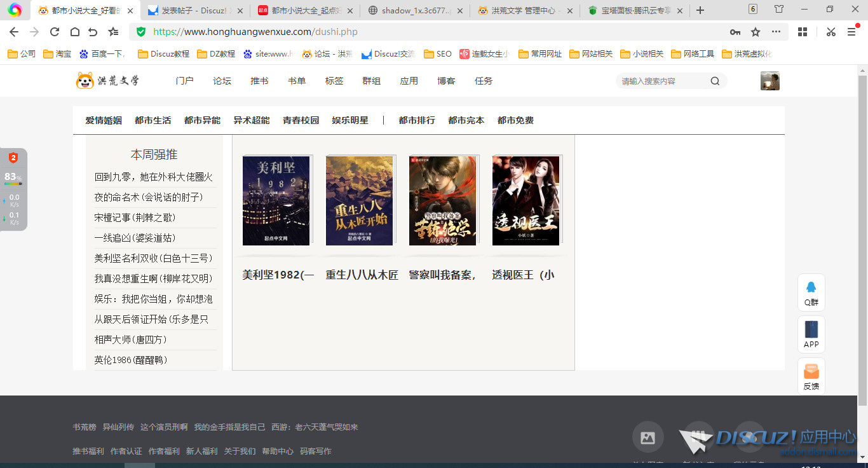Click the 书荒榜 footer link
868x468 pixels.
[x=85, y=427]
